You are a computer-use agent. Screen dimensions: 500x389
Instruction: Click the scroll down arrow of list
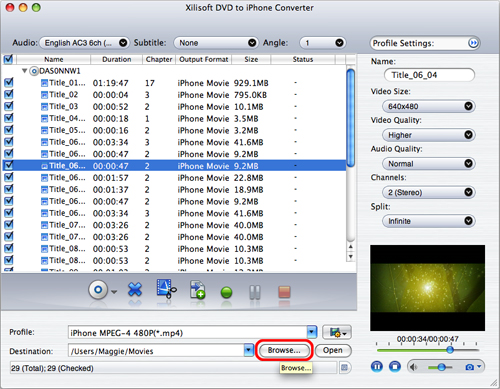point(350,257)
